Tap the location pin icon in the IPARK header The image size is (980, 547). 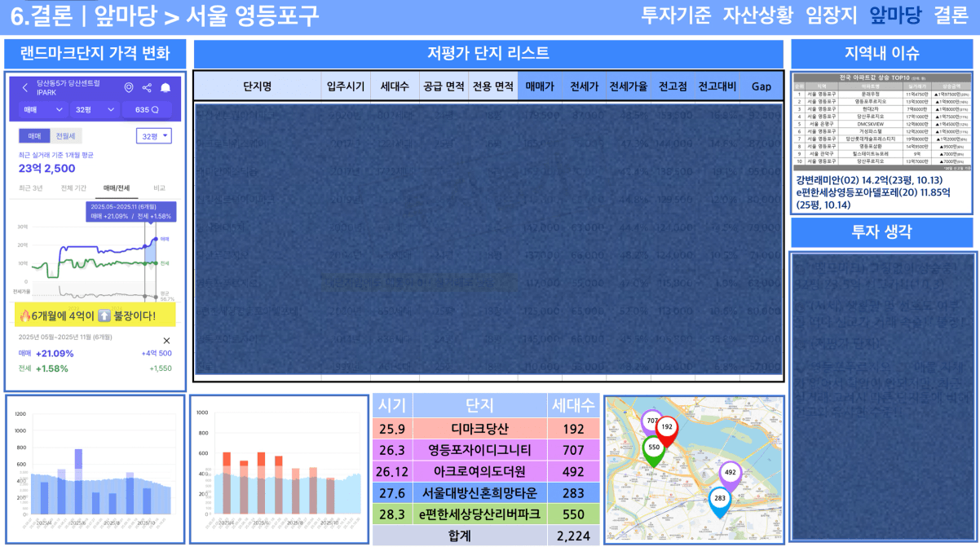pyautogui.click(x=129, y=87)
